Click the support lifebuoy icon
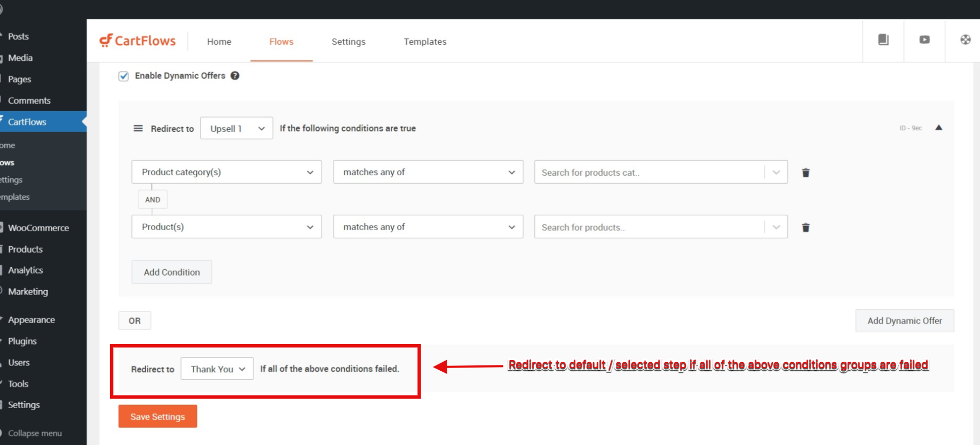 tap(965, 40)
